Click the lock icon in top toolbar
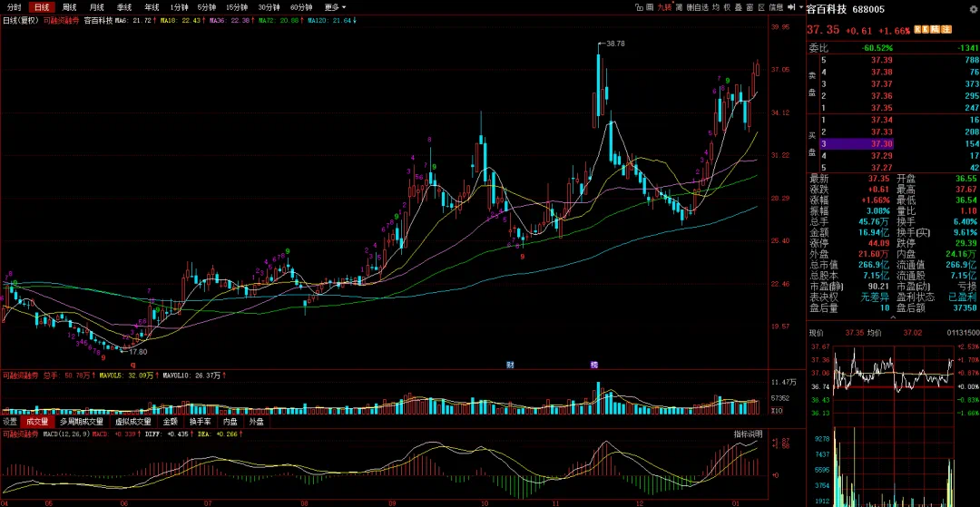This screenshot has width=980, height=507. [x=640, y=7]
